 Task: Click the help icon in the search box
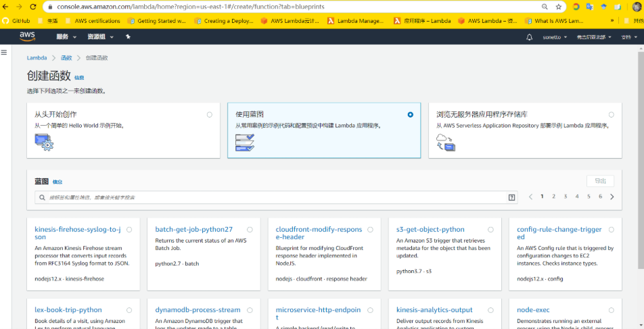coord(511,197)
